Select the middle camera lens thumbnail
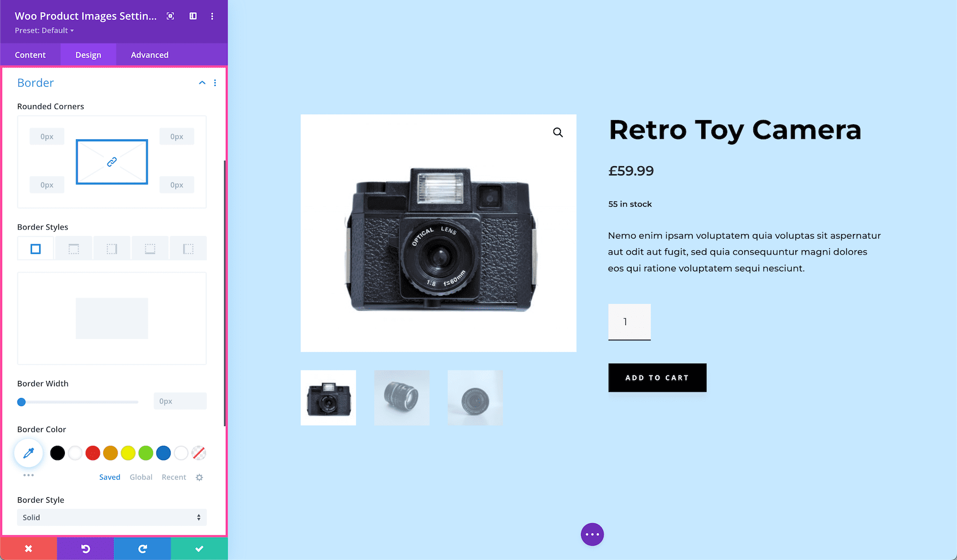The height and width of the screenshot is (560, 957). click(x=401, y=397)
